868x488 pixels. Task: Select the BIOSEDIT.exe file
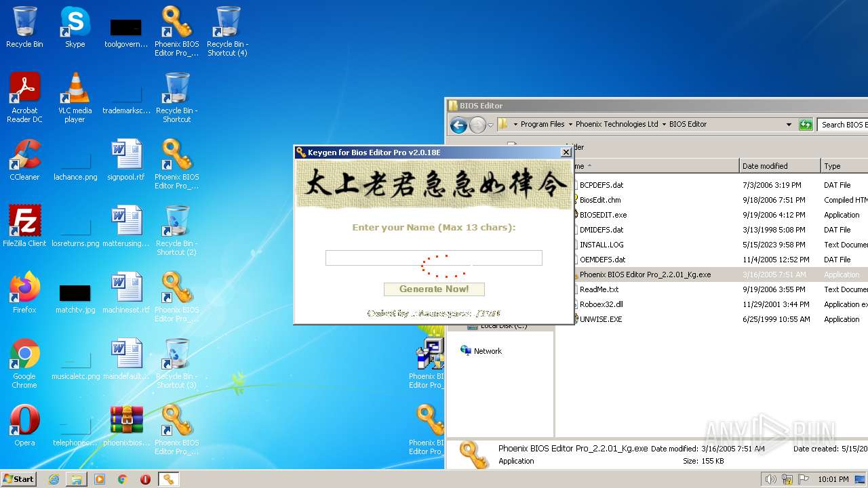603,215
